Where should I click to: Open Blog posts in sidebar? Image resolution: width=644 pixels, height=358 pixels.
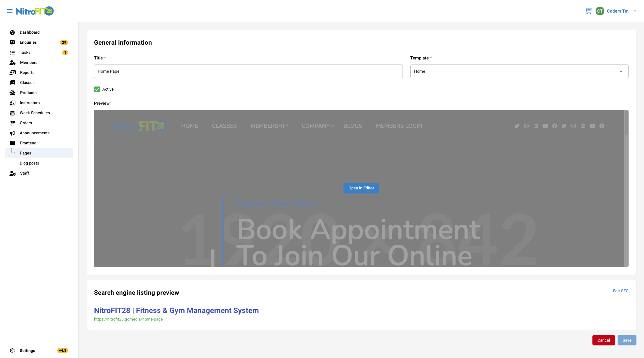tap(29, 163)
